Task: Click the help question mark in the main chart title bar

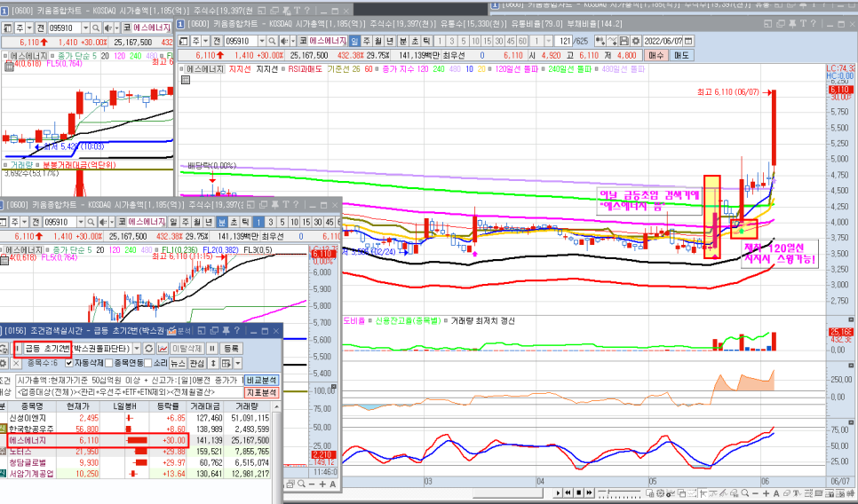Action: point(813,23)
